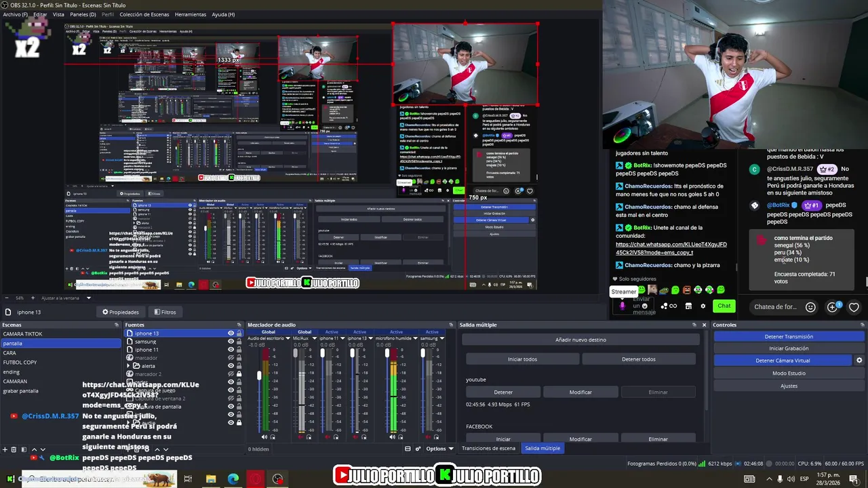Delete selected scene with trash icon
This screenshot has height=488, width=868.
click(14, 449)
